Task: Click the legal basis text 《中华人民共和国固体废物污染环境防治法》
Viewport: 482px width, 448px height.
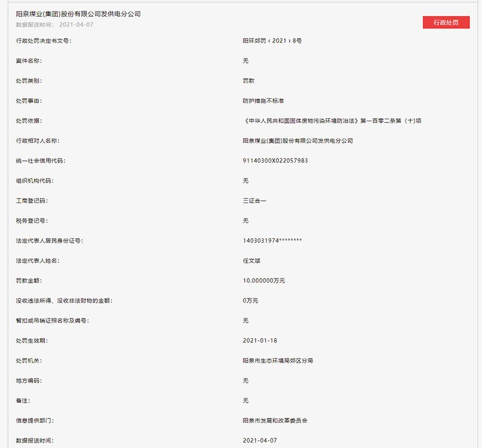Action: (x=301, y=121)
